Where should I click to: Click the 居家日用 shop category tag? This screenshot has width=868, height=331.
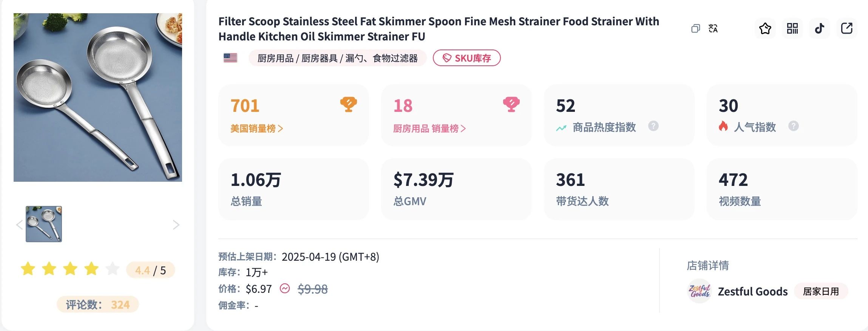[x=821, y=292]
